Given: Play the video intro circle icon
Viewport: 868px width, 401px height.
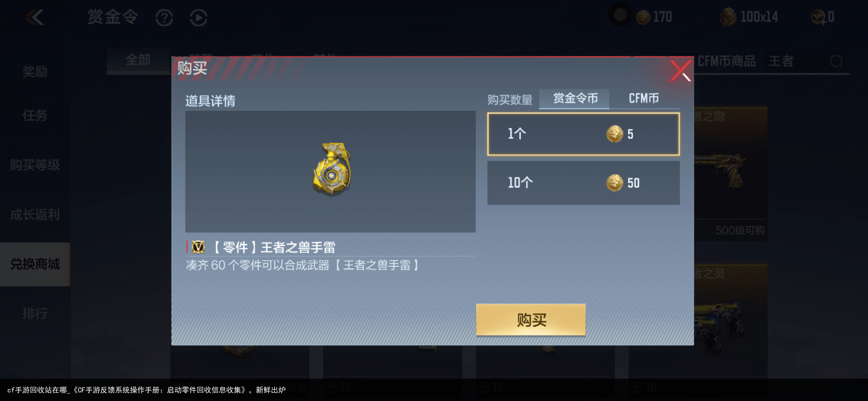Looking at the screenshot, I should coord(198,17).
